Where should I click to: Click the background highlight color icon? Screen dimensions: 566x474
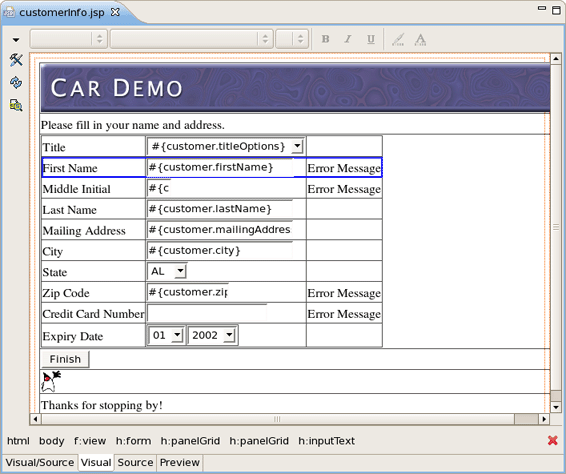(x=398, y=39)
